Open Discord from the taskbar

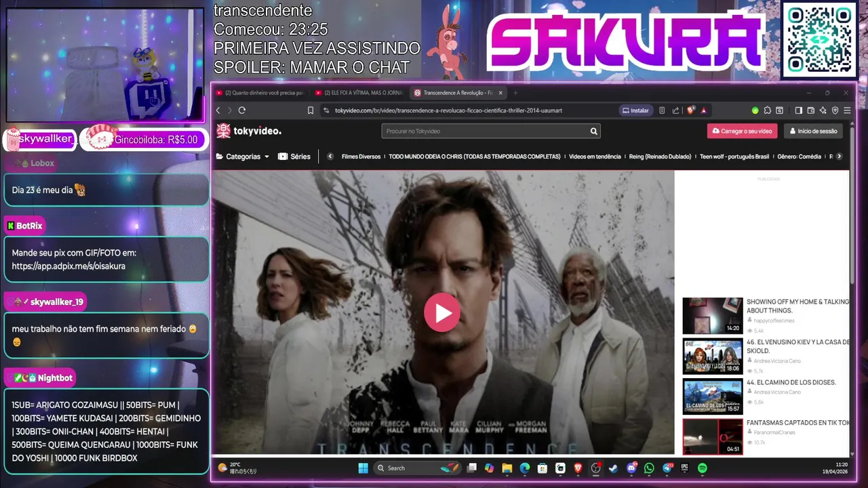point(632,468)
